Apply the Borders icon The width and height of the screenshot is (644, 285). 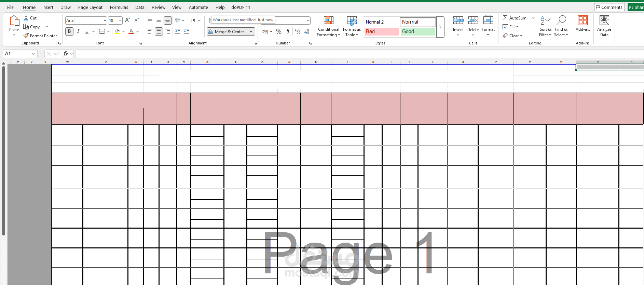(x=102, y=31)
